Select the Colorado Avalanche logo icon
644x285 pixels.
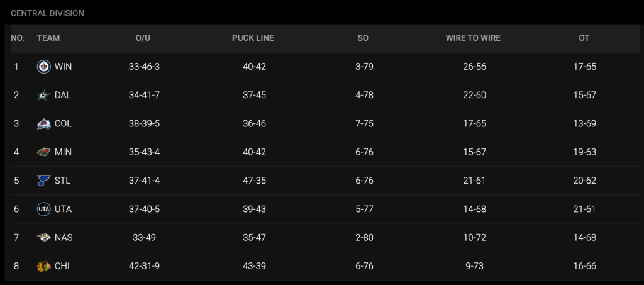(x=43, y=123)
